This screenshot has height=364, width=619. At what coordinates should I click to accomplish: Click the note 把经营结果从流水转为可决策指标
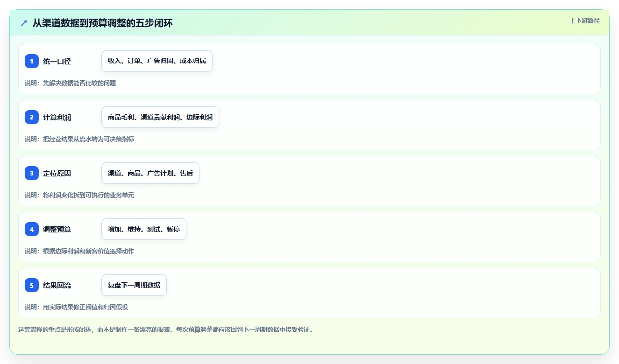[x=88, y=139]
